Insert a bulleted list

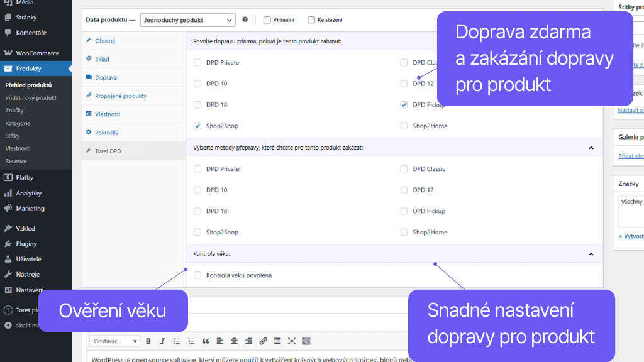[x=177, y=341]
